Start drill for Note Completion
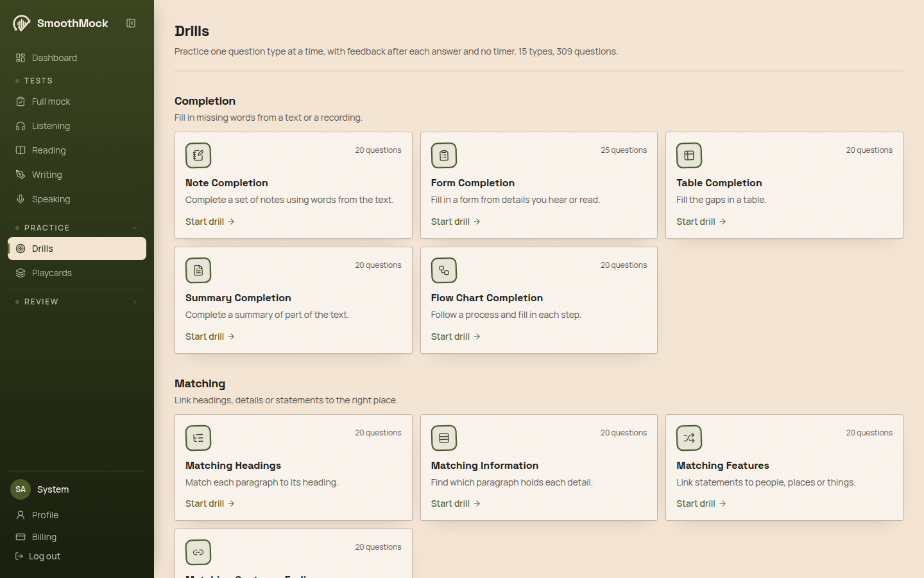Image resolution: width=924 pixels, height=578 pixels. point(210,222)
